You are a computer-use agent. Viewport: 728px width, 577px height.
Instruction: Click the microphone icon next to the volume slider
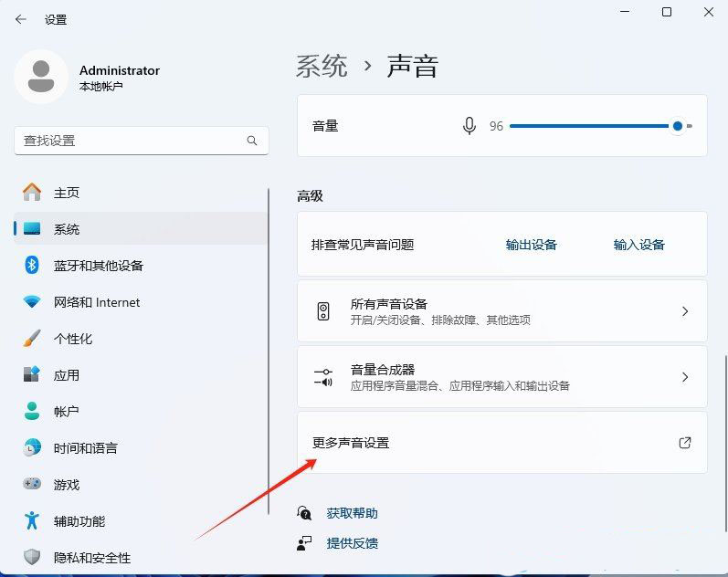(x=470, y=126)
